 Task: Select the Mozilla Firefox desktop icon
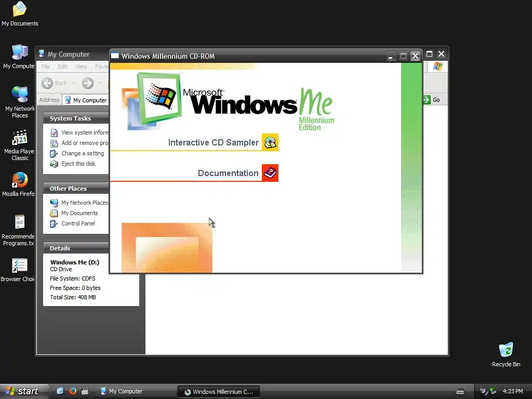point(19,184)
